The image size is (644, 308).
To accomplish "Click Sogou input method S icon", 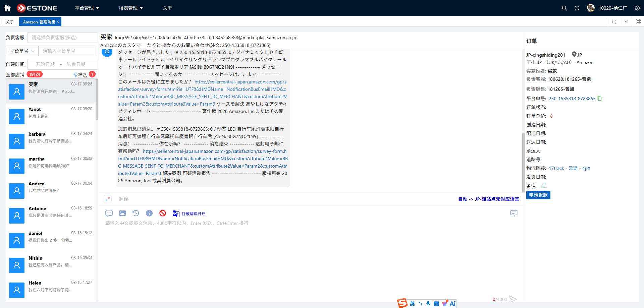I will (402, 303).
